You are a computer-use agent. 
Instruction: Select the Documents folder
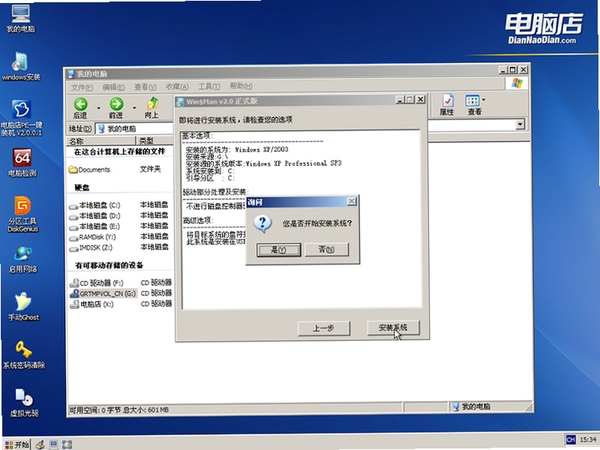(x=90, y=170)
